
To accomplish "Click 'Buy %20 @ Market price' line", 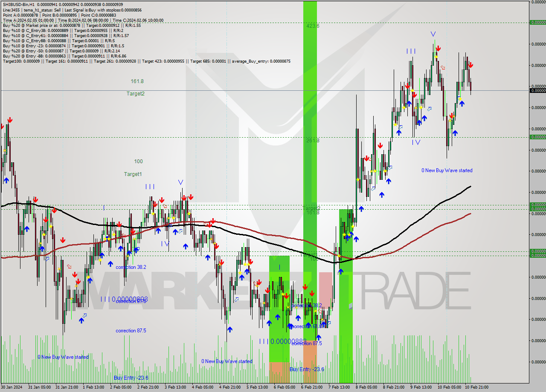I will click(x=72, y=25).
